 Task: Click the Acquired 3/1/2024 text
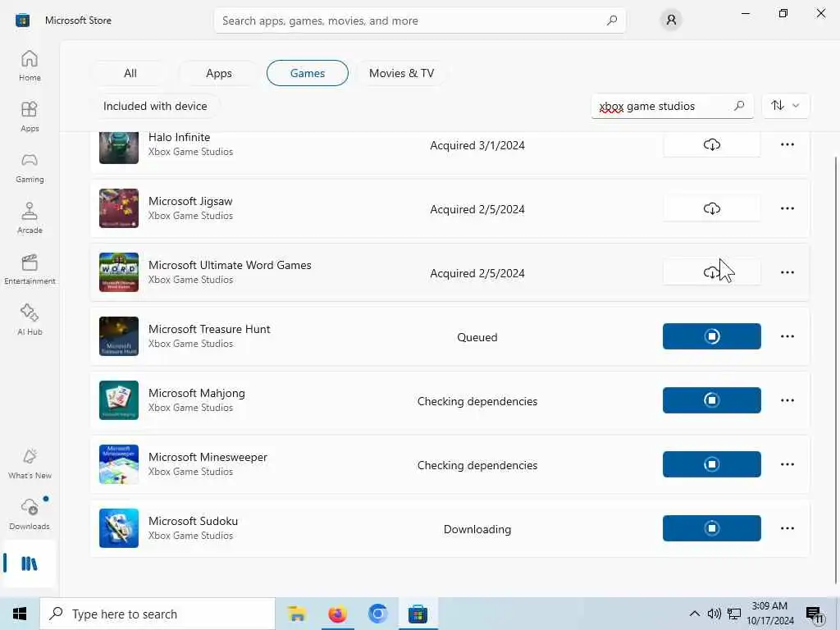point(477,145)
